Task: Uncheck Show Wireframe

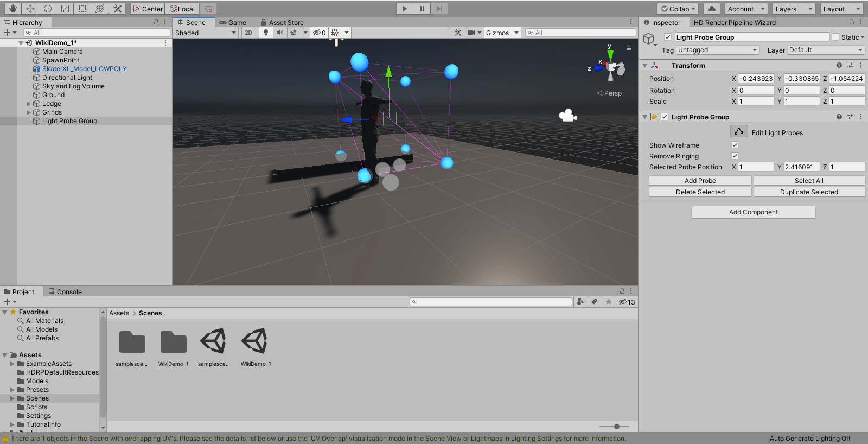Action: click(x=735, y=145)
